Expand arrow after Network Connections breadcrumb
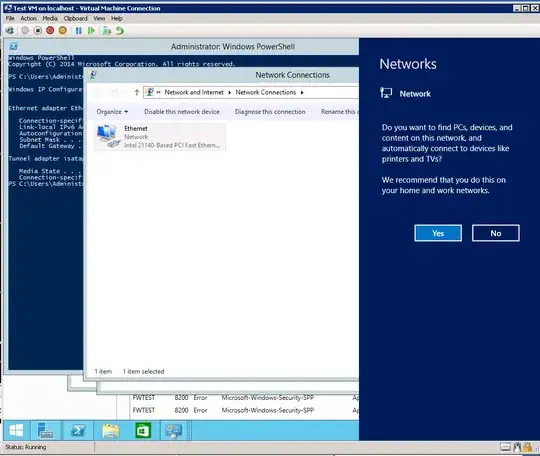The image size is (540, 456). 302,92
